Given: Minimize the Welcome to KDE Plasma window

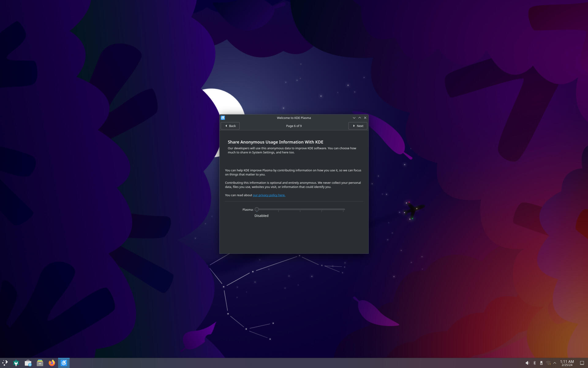Looking at the screenshot, I should [x=354, y=118].
